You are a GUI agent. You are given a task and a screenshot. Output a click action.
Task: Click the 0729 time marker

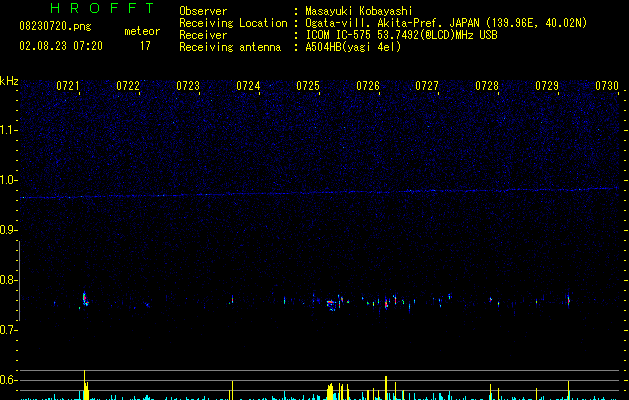pos(547,86)
